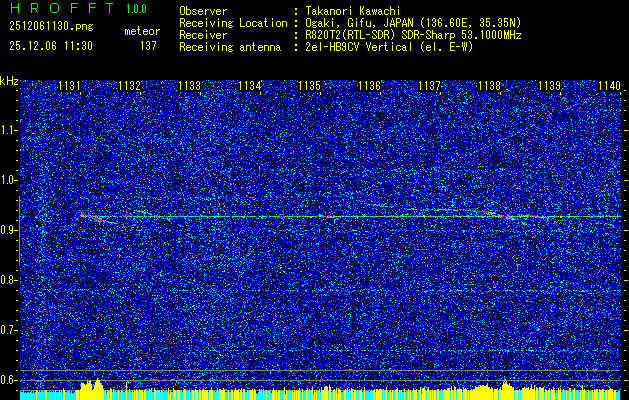Click the 1140 time marker
Screen dimensions: 629x400
click(610, 85)
